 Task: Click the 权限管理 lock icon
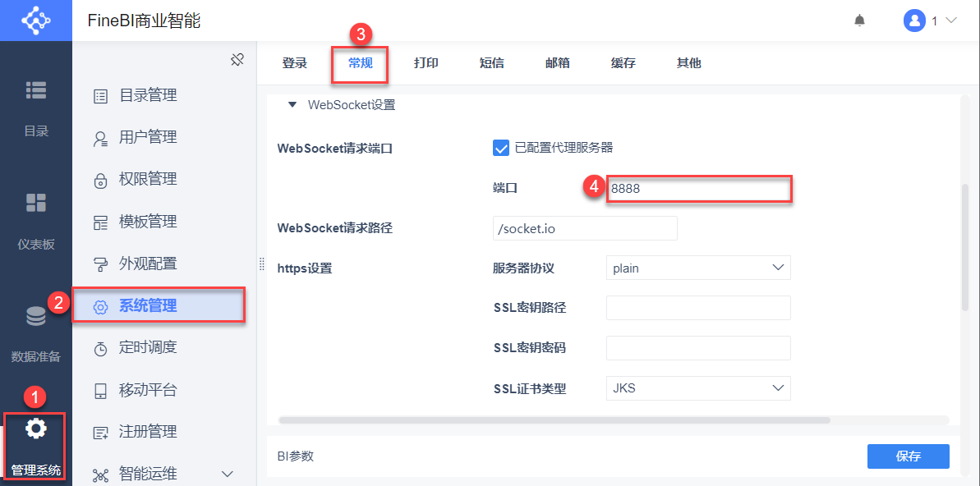(x=100, y=181)
